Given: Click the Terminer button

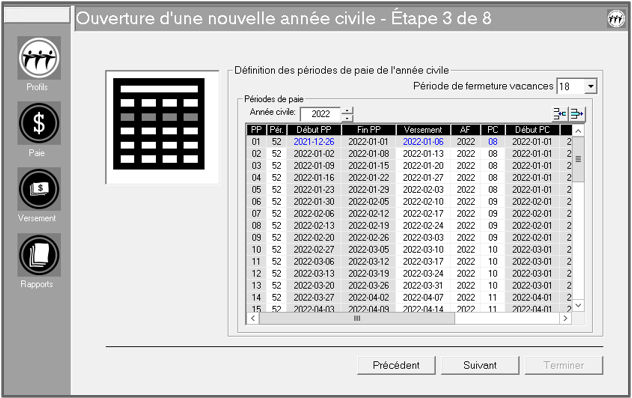Looking at the screenshot, I should tap(564, 365).
